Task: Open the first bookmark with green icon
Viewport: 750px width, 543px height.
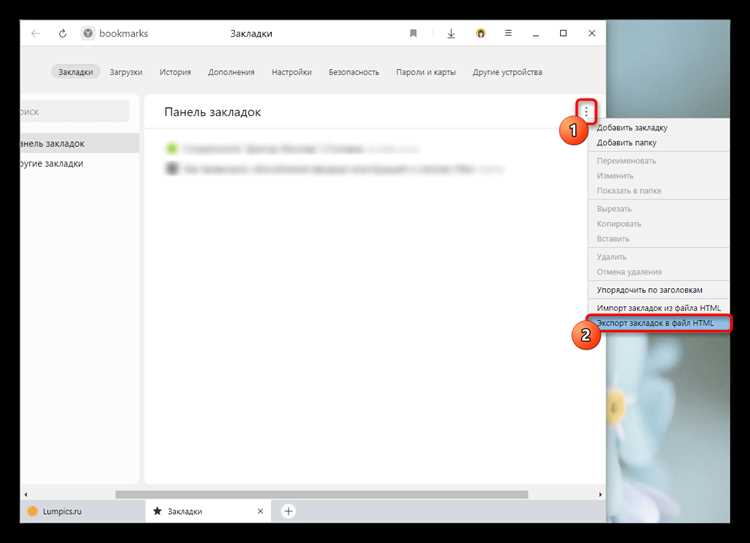Action: 292,149
